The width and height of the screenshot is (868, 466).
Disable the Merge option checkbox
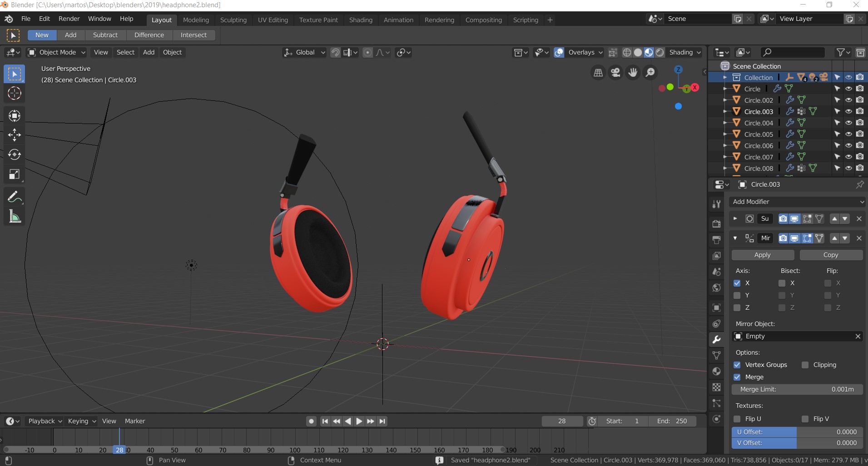pos(737,377)
